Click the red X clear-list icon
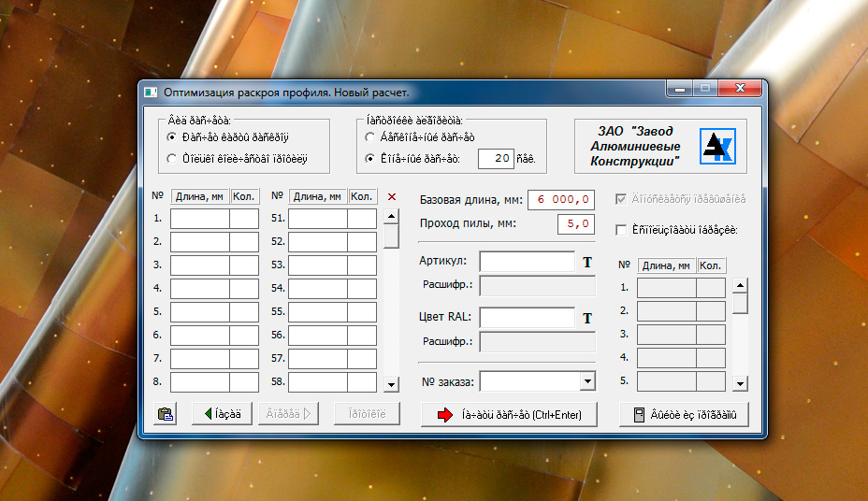868x501 pixels. click(392, 197)
